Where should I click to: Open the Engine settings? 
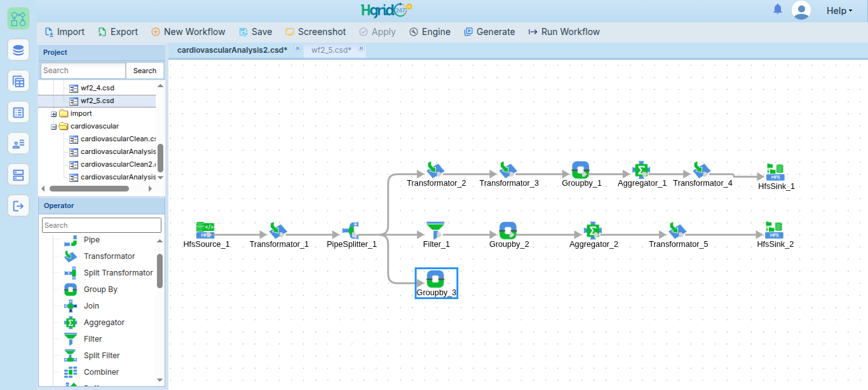tap(430, 32)
